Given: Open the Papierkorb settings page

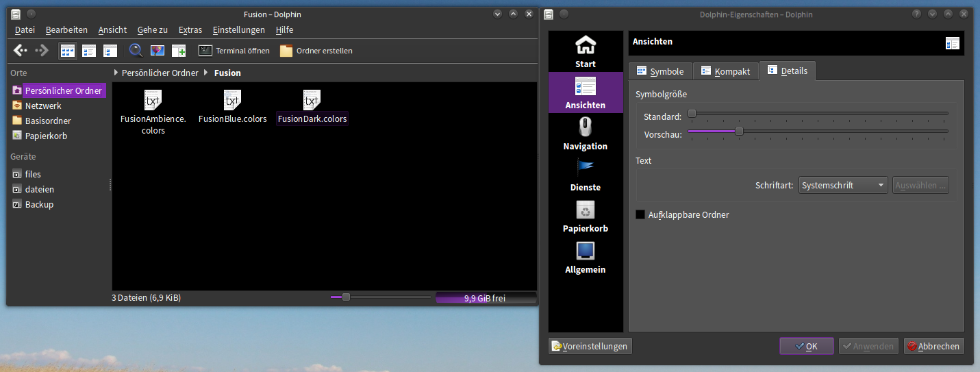Looking at the screenshot, I should pyautogui.click(x=586, y=216).
